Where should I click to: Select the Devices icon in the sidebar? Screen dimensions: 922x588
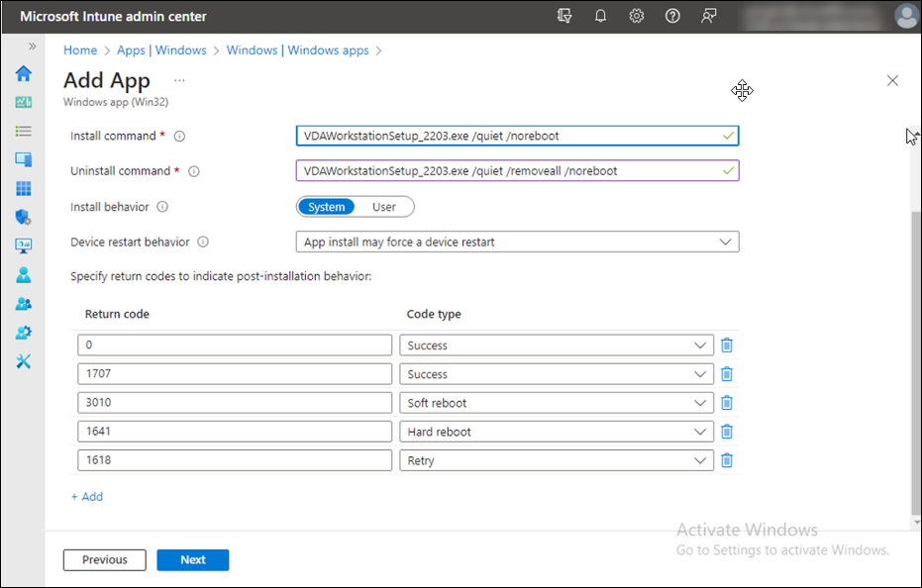click(23, 158)
